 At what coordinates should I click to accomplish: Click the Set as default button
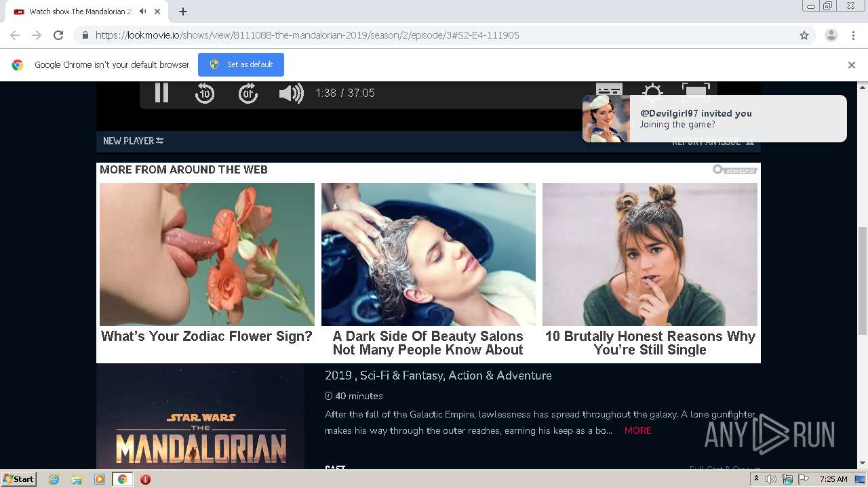pyautogui.click(x=241, y=64)
